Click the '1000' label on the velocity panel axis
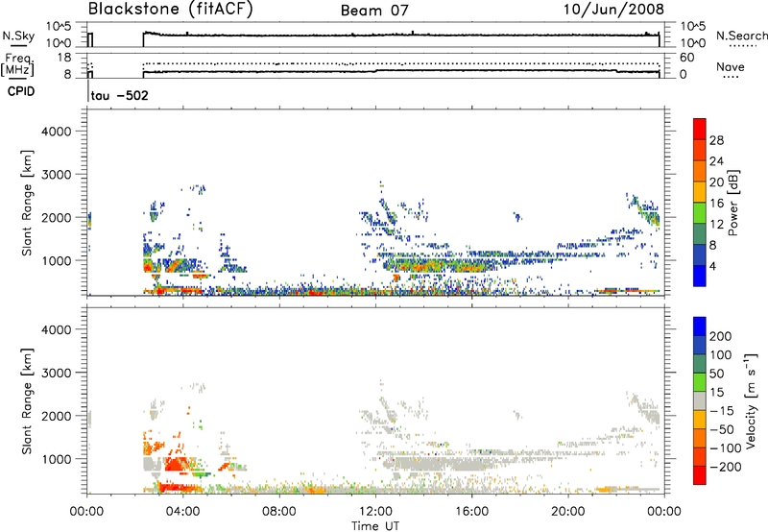This screenshot has width=768, height=532. (56, 459)
